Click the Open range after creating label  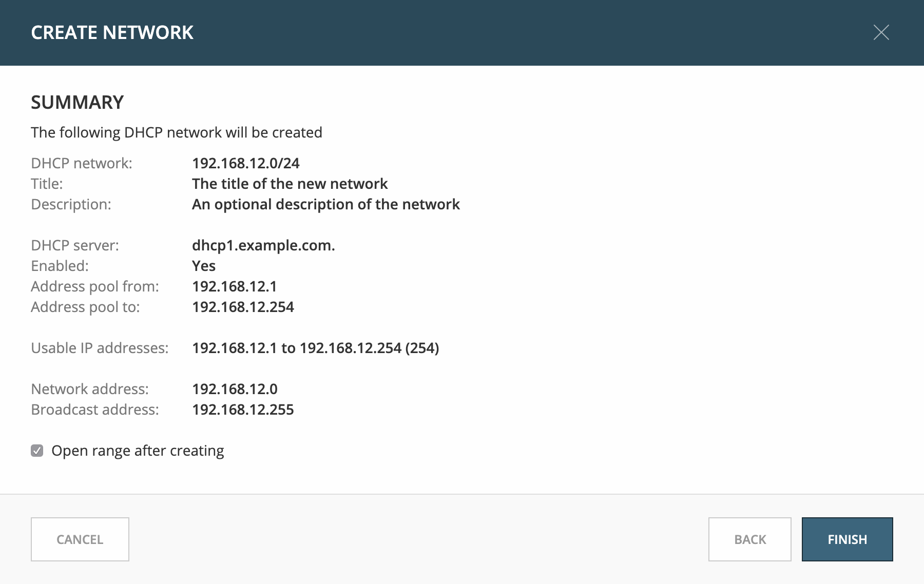point(138,451)
